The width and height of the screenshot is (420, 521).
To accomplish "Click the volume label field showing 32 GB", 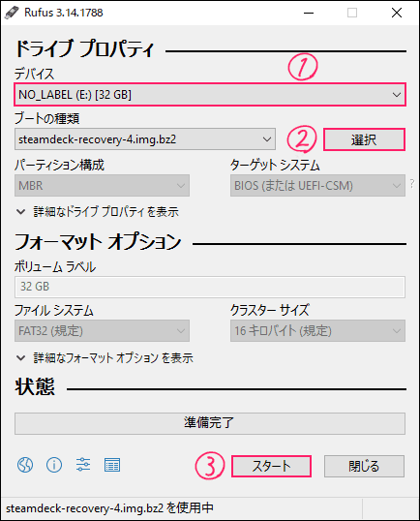I will [210, 287].
